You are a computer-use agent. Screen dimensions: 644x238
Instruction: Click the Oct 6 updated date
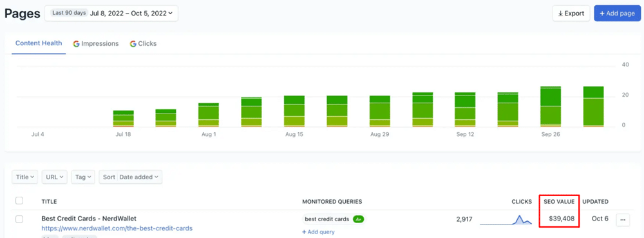600,219
